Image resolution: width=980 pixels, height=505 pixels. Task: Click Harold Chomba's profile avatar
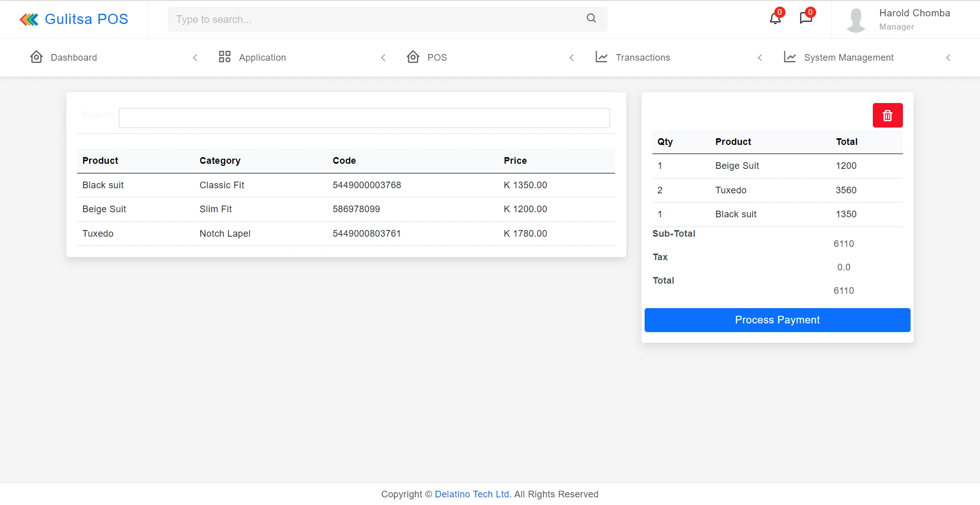pos(856,20)
